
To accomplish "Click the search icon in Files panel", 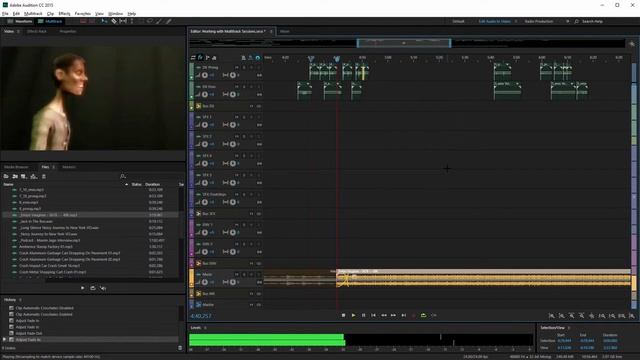I will click(x=122, y=176).
